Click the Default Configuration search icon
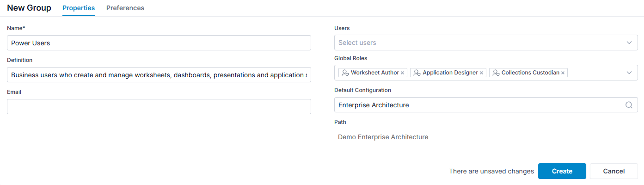Viewport: 644px width, 185px height. pyautogui.click(x=629, y=105)
